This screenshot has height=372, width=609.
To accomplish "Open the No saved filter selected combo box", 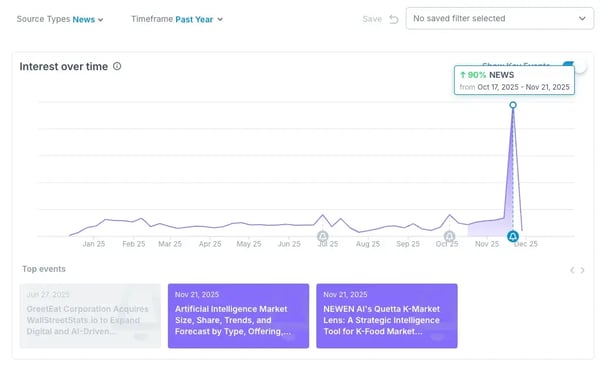I will [499, 18].
